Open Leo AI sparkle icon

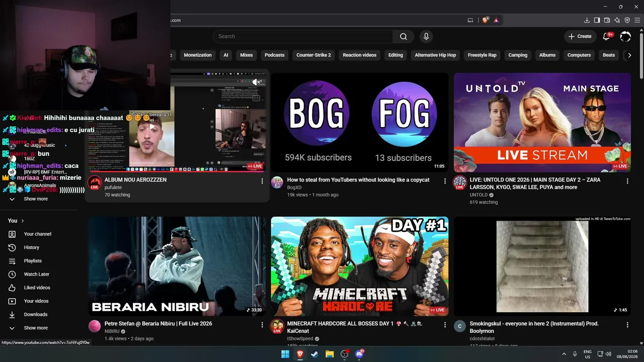(617, 20)
